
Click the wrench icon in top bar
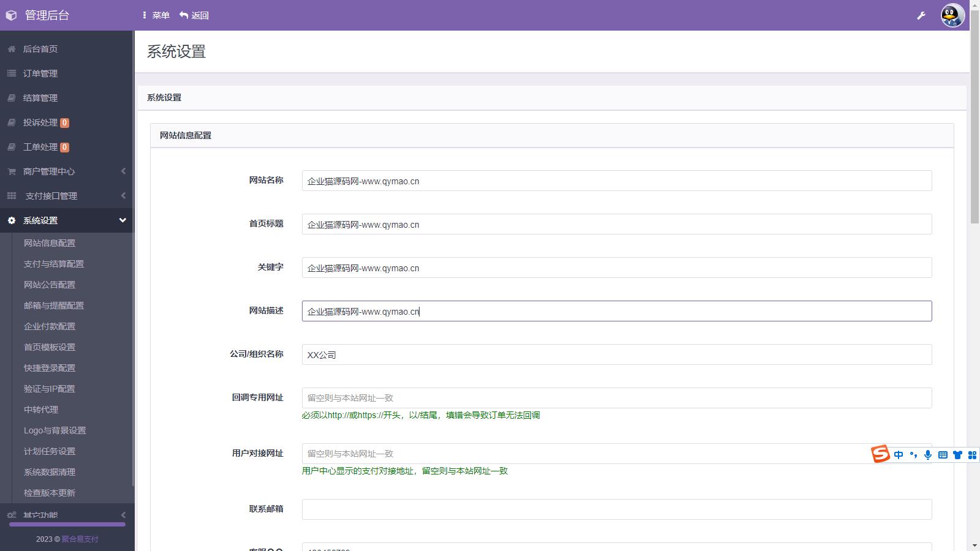(x=921, y=15)
